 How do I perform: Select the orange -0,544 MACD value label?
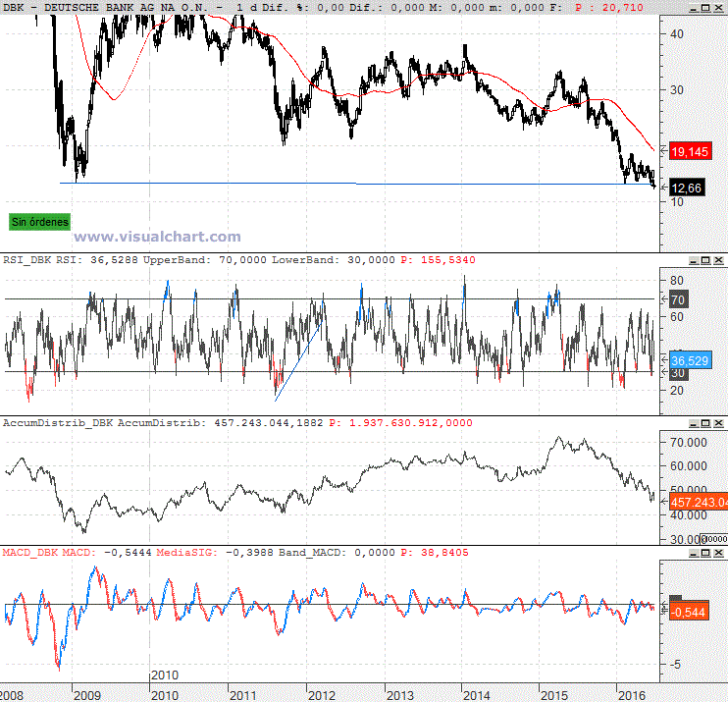(x=689, y=613)
